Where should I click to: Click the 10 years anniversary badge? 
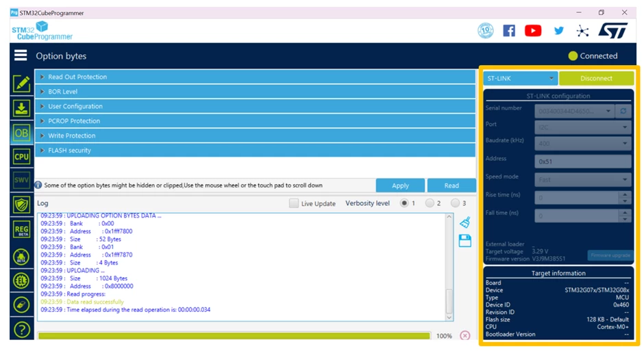[486, 31]
